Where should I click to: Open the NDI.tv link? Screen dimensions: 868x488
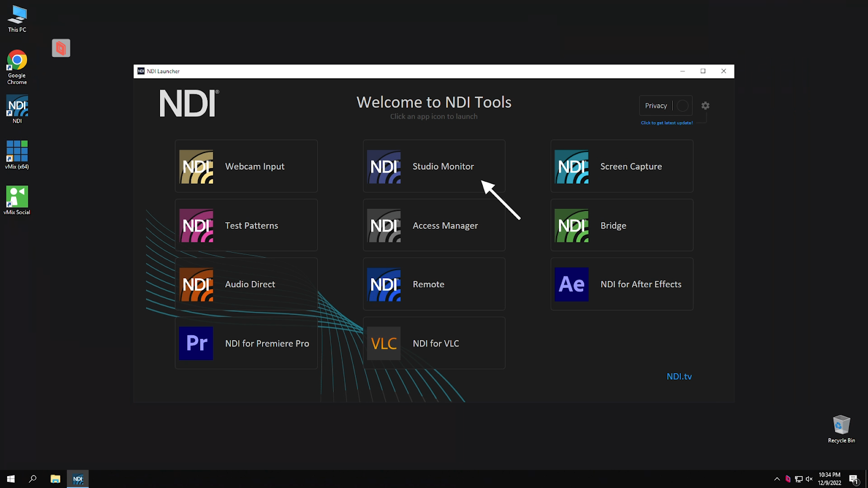[679, 376]
